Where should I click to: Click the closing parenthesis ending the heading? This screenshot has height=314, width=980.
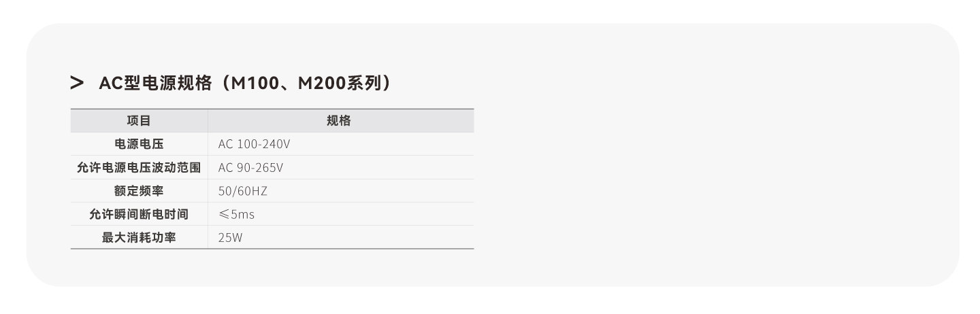coord(388,84)
